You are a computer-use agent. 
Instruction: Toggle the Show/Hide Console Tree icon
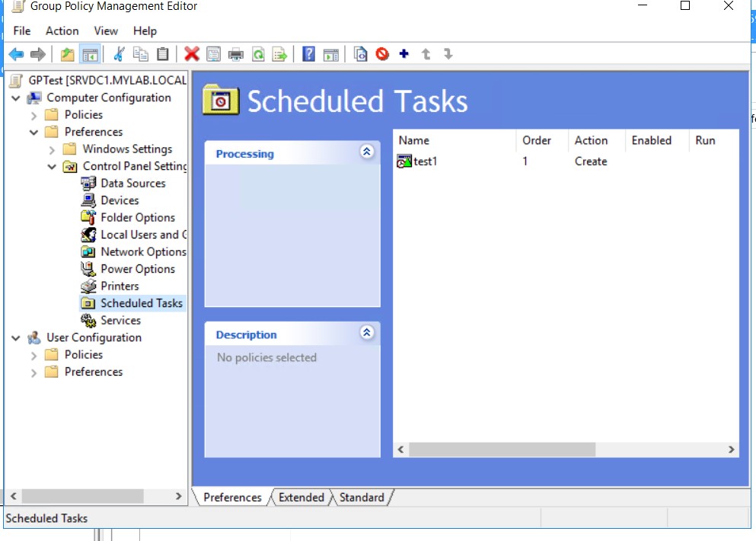pyautogui.click(x=90, y=54)
